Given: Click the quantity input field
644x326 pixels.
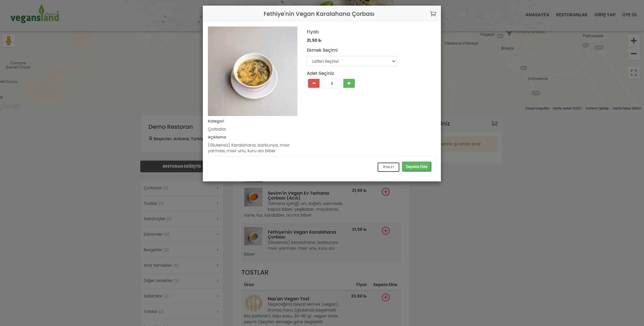Looking at the screenshot, I should pos(331,83).
